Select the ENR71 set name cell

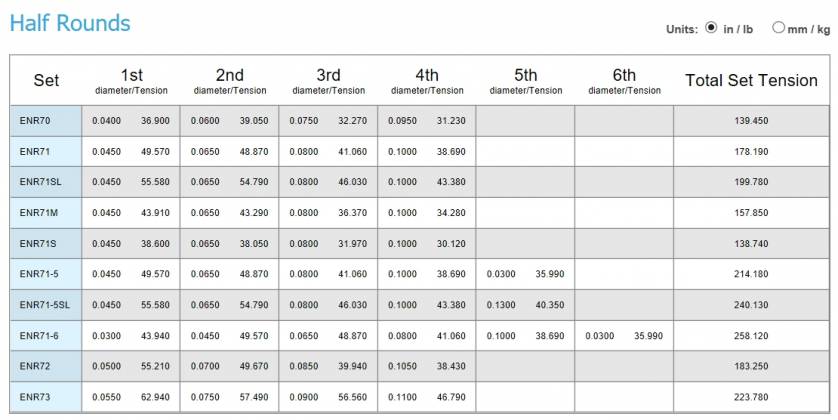[46, 152]
